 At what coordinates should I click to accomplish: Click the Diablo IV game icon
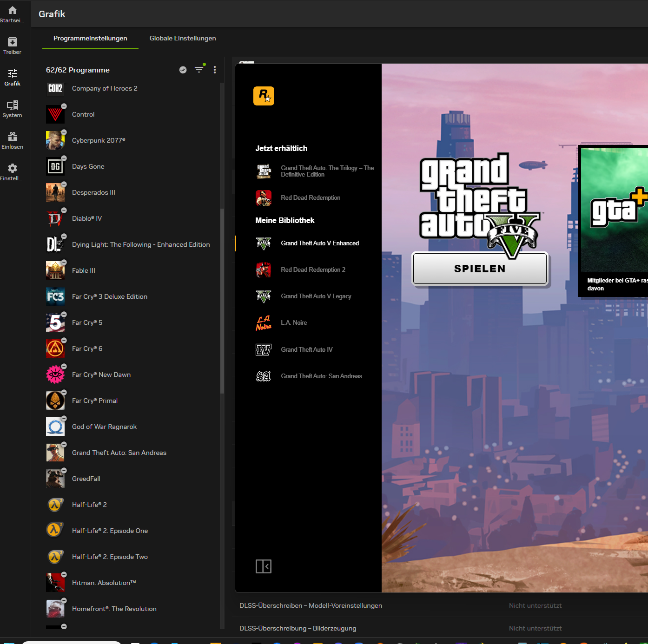click(x=55, y=218)
